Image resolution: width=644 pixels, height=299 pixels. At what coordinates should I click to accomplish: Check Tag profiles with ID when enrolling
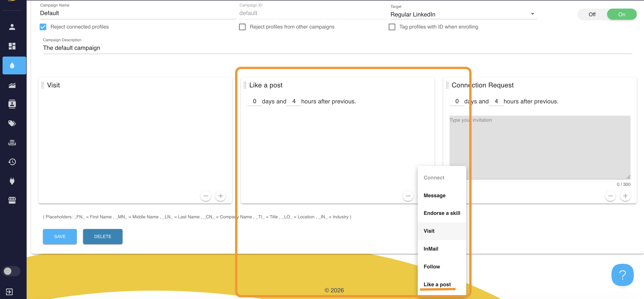(392, 27)
